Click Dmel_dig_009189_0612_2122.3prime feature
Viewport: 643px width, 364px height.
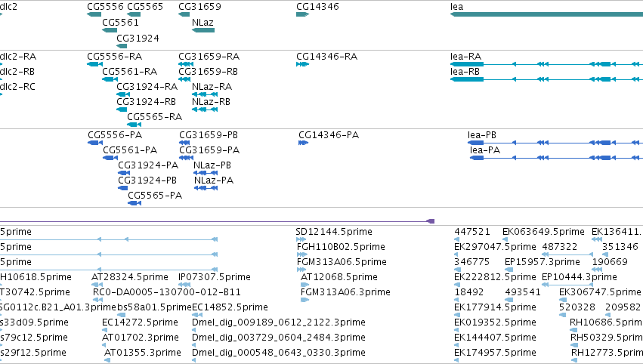point(195,330)
